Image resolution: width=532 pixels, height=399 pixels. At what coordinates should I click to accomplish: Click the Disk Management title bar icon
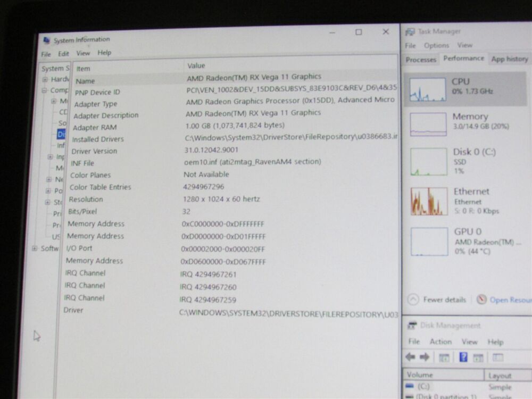(x=412, y=326)
